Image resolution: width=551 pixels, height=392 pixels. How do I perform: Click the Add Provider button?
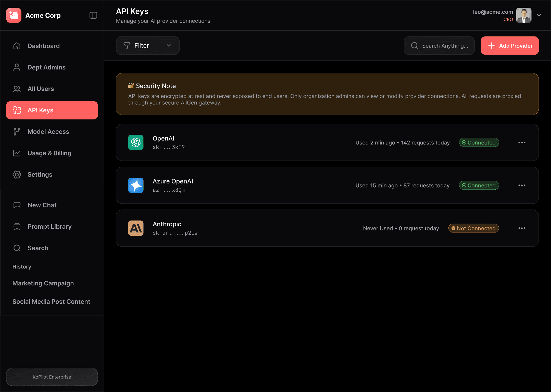point(509,46)
